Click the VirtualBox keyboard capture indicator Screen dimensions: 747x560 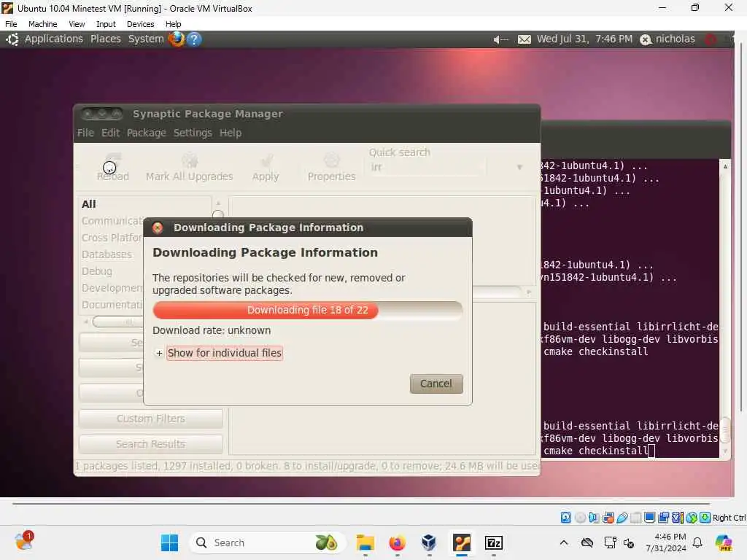point(705,518)
